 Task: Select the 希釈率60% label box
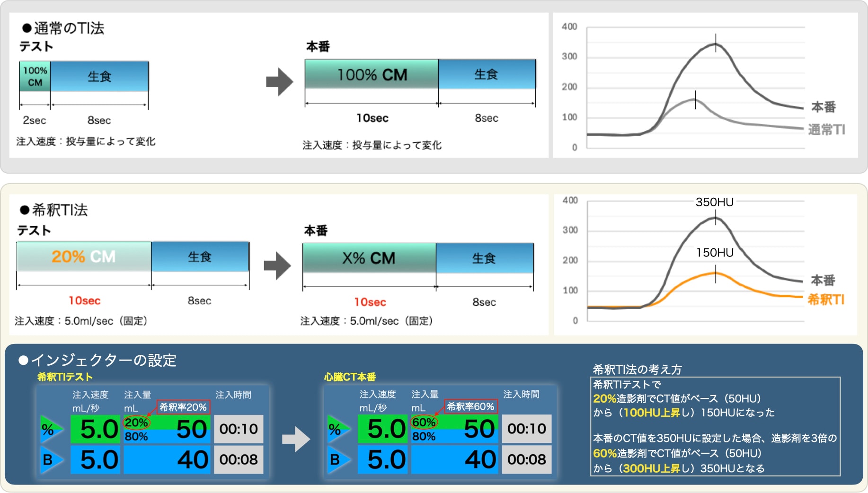470,406
